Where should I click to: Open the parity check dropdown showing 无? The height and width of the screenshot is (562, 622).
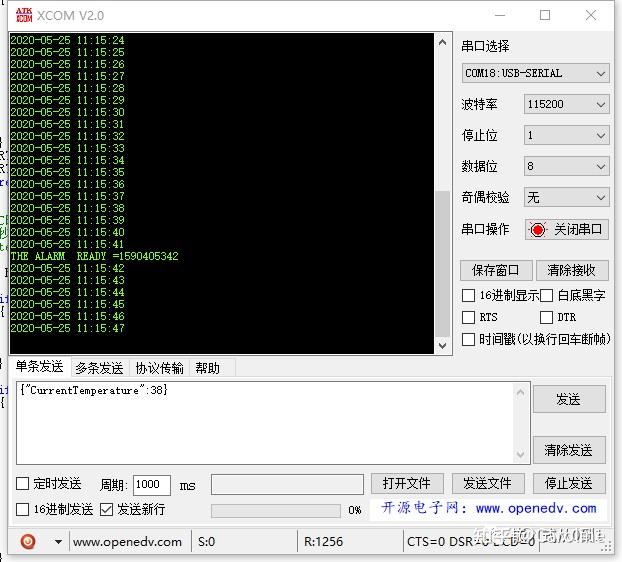tap(566, 198)
